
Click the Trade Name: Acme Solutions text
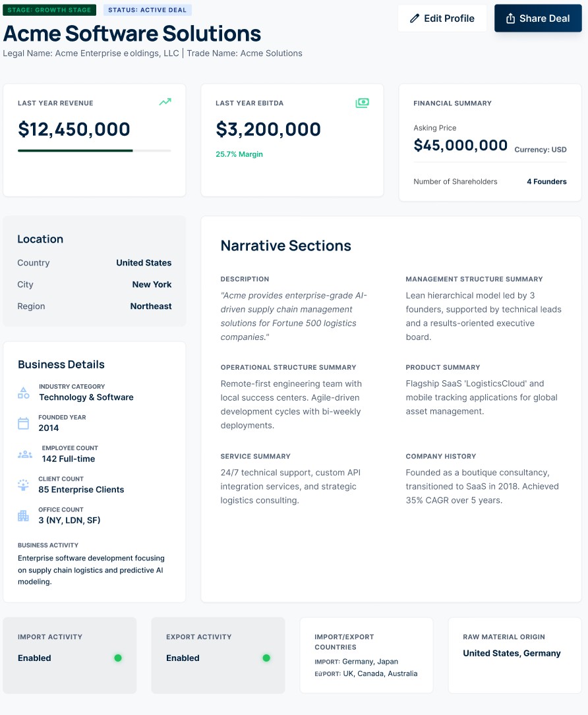click(245, 53)
